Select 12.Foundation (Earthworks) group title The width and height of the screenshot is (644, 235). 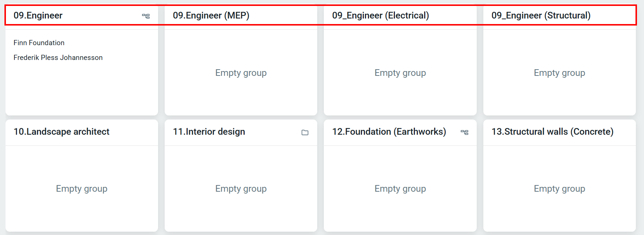click(x=389, y=132)
